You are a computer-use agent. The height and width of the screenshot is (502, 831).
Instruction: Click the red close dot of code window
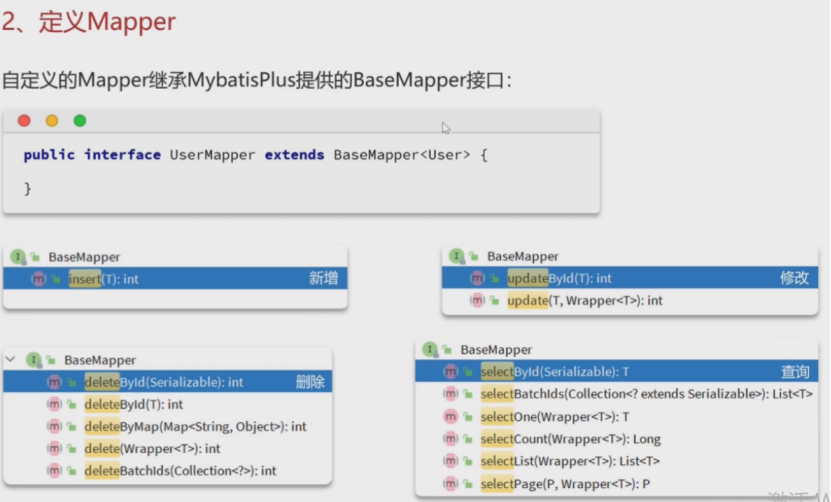click(x=24, y=121)
